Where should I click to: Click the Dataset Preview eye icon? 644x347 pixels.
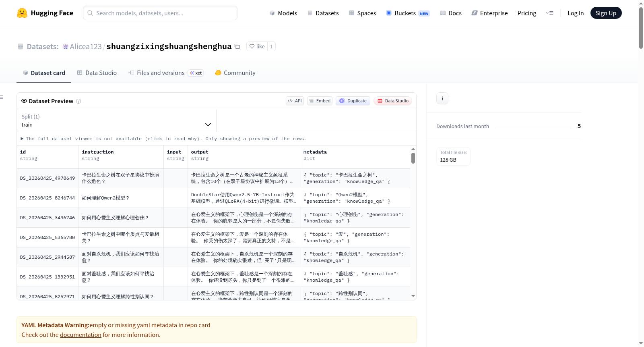24,101
